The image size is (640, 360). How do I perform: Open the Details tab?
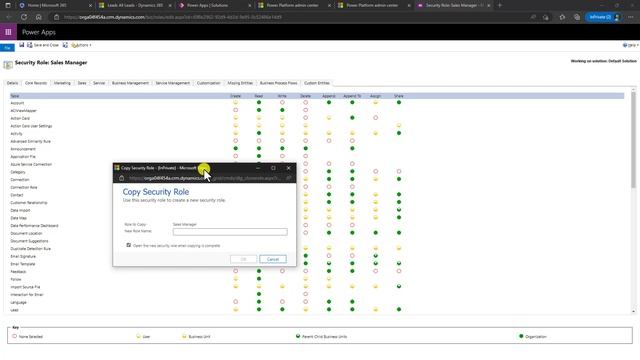tap(12, 83)
